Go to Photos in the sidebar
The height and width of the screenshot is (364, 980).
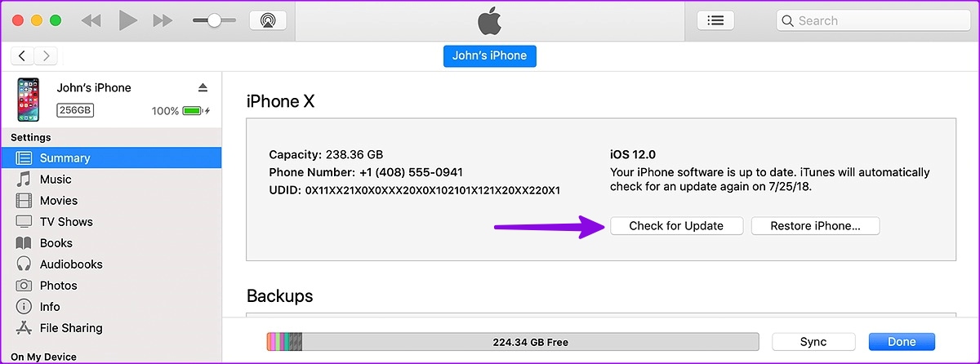(59, 286)
